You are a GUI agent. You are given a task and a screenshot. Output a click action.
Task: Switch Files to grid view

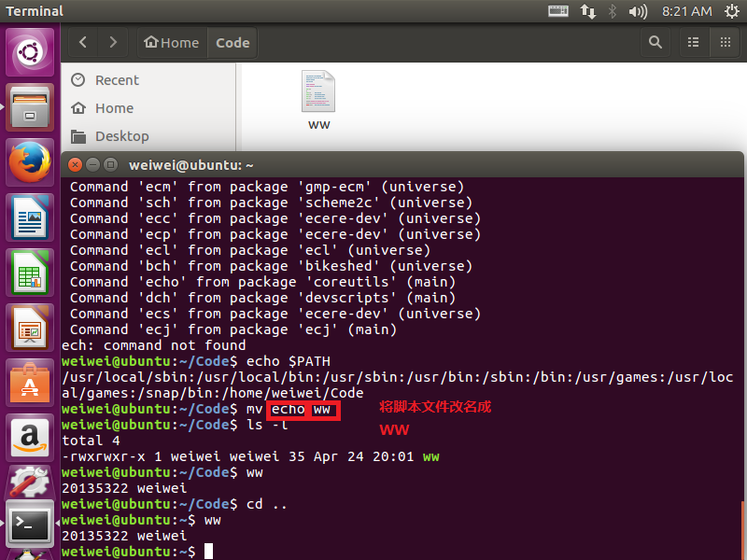coord(726,42)
